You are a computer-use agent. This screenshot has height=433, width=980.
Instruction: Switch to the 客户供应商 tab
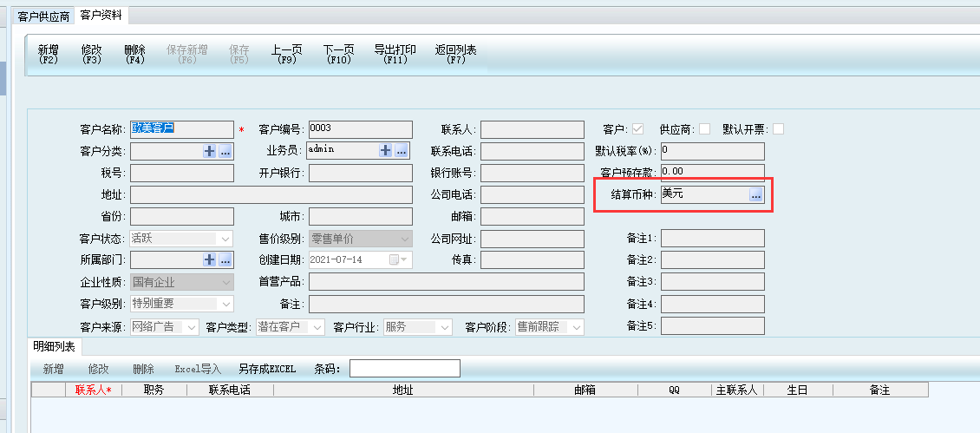(x=43, y=16)
